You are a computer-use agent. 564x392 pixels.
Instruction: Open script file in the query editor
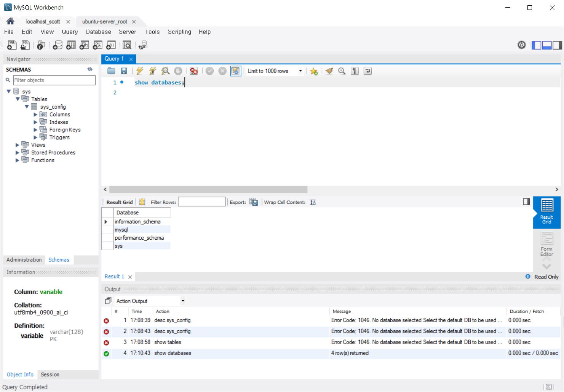point(111,71)
